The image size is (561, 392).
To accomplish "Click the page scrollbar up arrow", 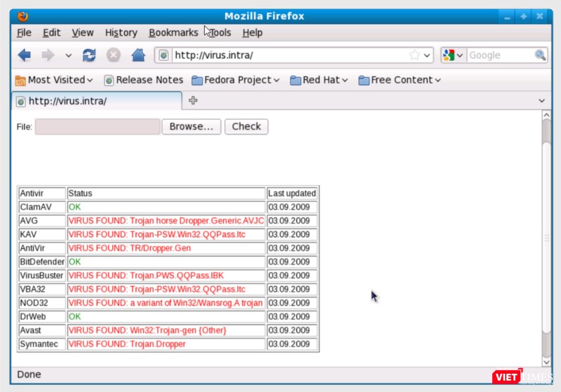I will pos(546,115).
